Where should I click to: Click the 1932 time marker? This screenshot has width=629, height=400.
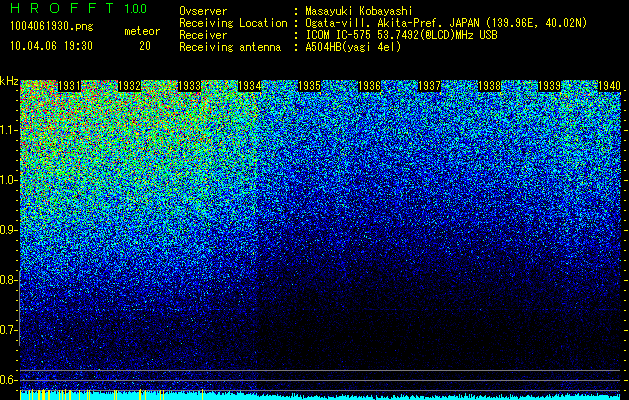130,86
